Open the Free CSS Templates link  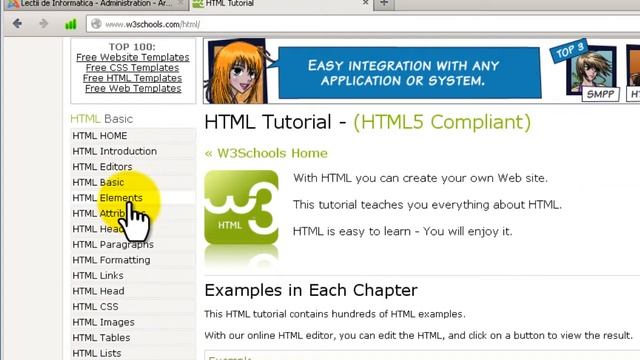click(133, 67)
